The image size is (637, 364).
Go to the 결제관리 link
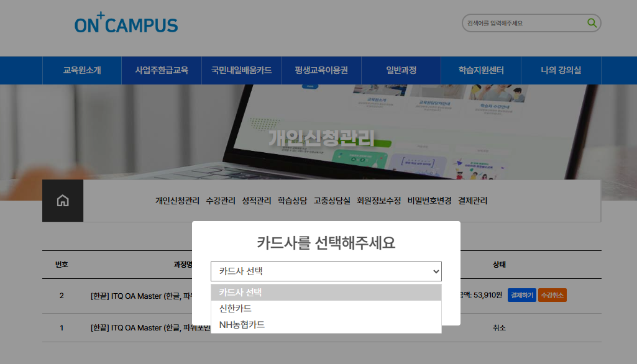point(472,201)
